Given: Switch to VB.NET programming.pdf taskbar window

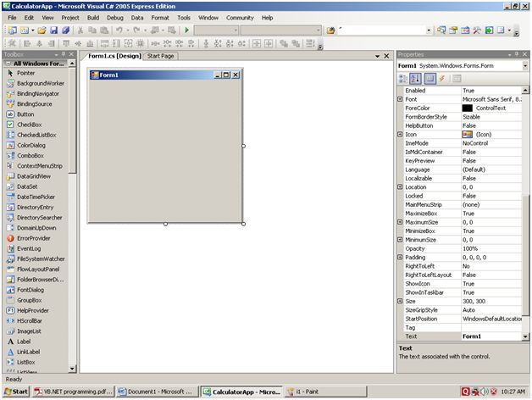Looking at the screenshot, I should tap(74, 392).
